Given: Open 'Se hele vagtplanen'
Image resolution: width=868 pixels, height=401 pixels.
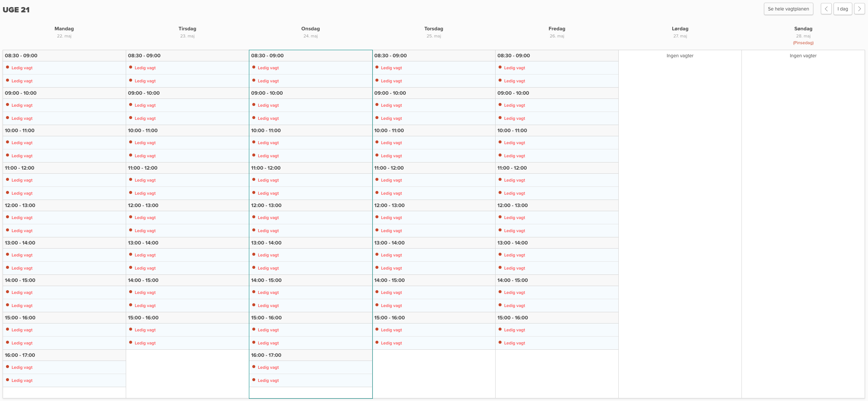Looking at the screenshot, I should point(788,9).
